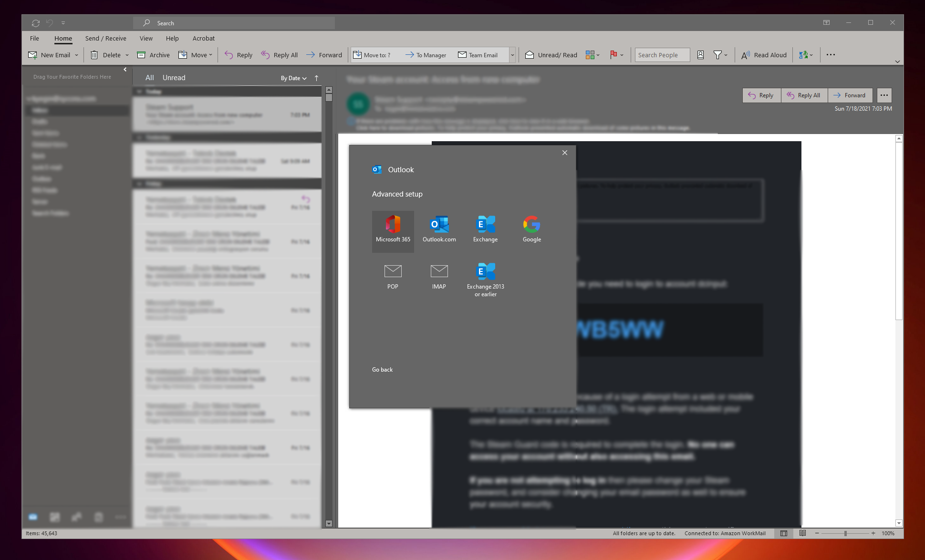This screenshot has height=560, width=925.
Task: Focus the Search People field
Action: (x=662, y=55)
